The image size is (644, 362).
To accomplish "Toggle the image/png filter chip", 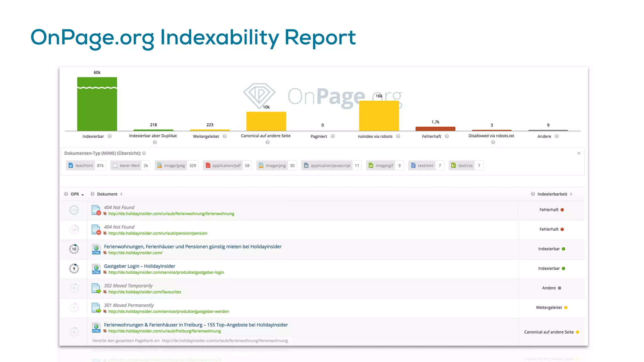I will 276,166.
